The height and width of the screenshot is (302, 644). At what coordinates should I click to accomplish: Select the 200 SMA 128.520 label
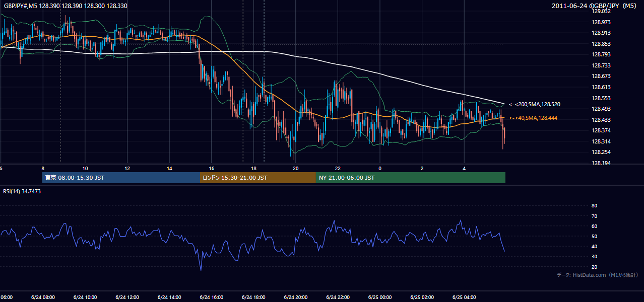(535, 105)
